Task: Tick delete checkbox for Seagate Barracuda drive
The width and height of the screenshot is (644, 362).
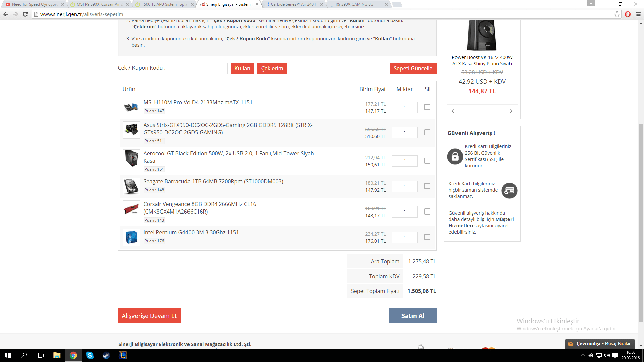Action: (427, 186)
